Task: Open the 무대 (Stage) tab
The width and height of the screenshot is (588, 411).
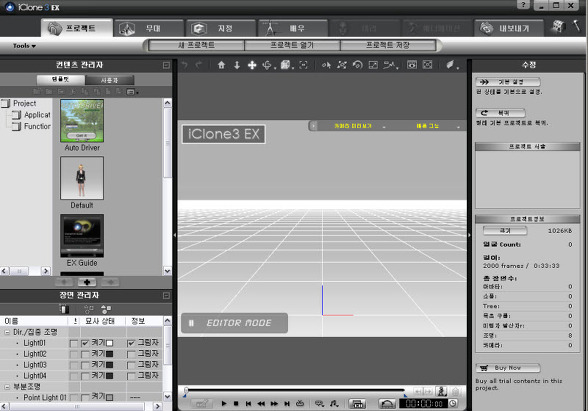Action: [148, 28]
